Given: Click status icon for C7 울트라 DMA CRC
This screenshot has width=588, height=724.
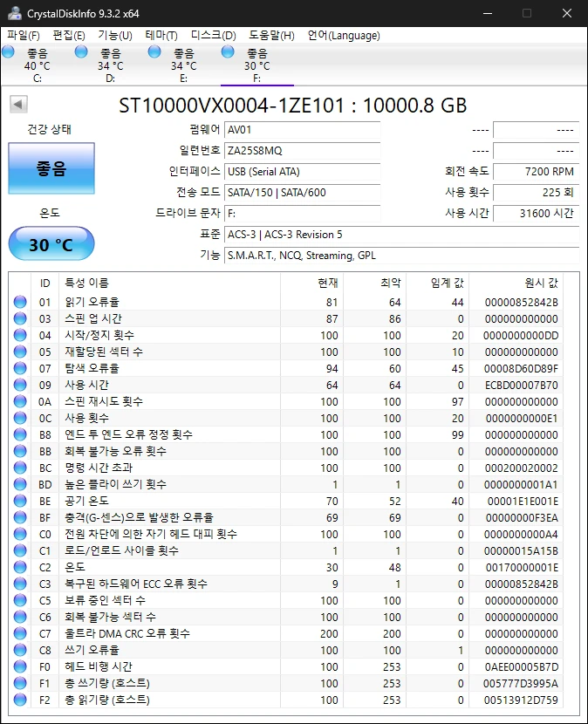Looking at the screenshot, I should pos(20,633).
